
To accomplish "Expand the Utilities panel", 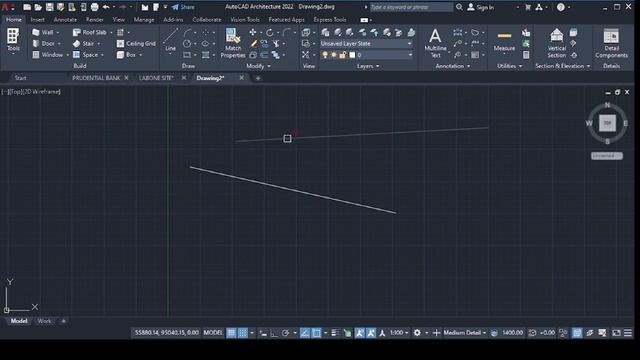I will (509, 66).
